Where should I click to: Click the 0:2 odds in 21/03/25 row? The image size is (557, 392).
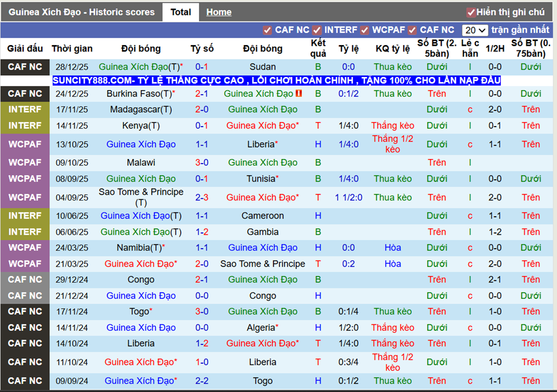(x=348, y=264)
